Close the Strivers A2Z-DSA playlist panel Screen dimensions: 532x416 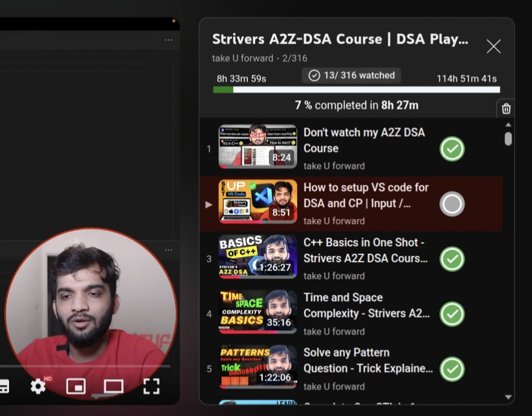click(x=493, y=47)
